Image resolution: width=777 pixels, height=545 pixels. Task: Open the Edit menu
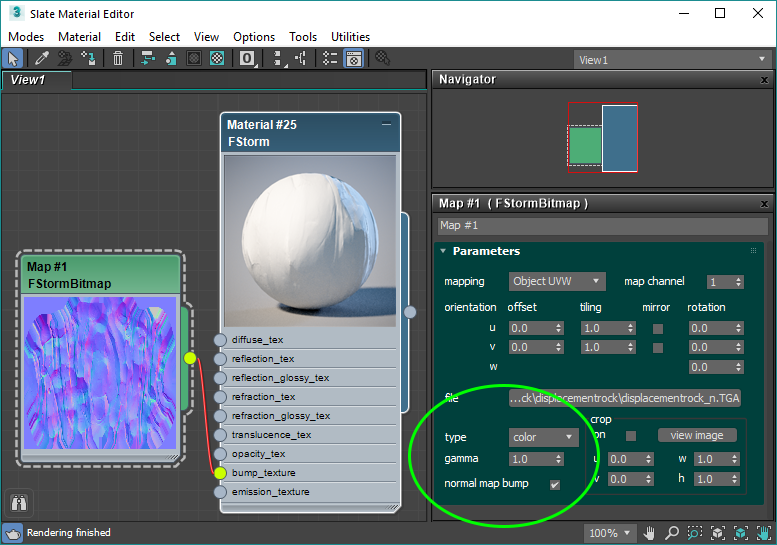coord(125,37)
